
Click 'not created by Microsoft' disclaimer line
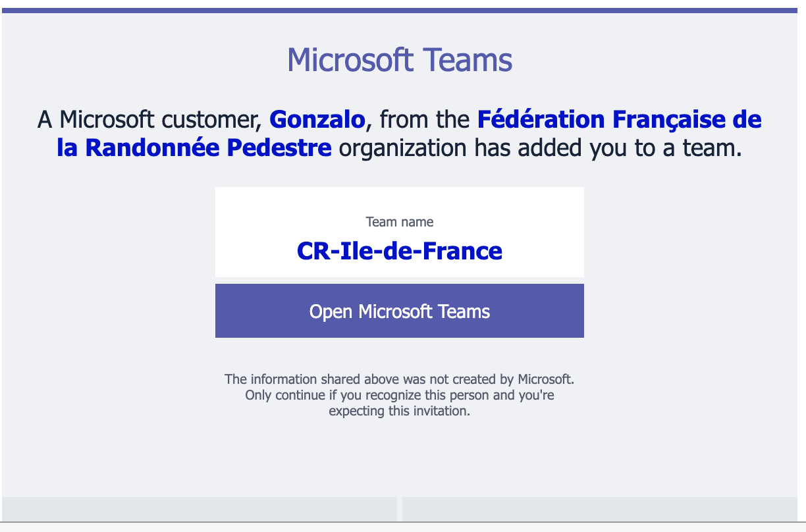coord(399,379)
